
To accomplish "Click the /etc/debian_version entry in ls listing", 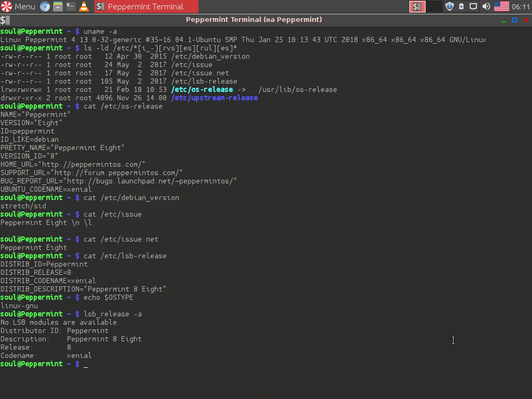I will (210, 56).
